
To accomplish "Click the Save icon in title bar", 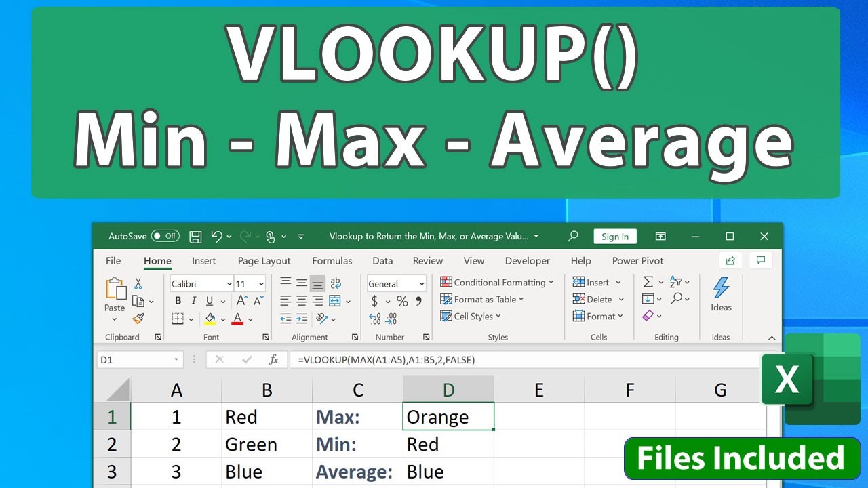I will (x=195, y=237).
